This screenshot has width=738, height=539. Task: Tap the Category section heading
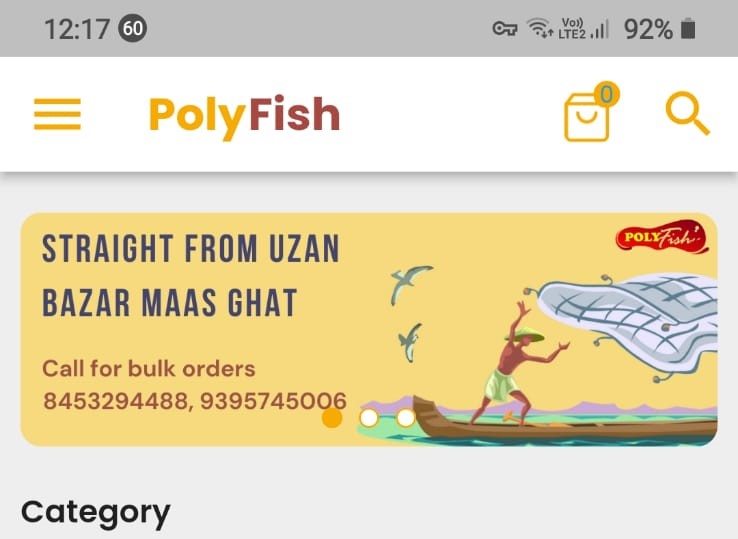pos(96,513)
